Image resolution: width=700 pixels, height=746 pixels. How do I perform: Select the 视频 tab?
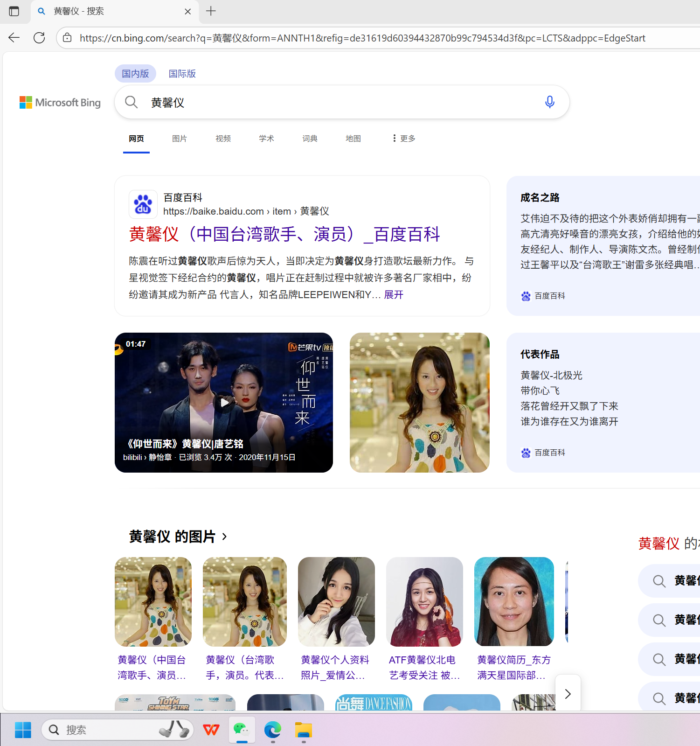[x=223, y=139]
